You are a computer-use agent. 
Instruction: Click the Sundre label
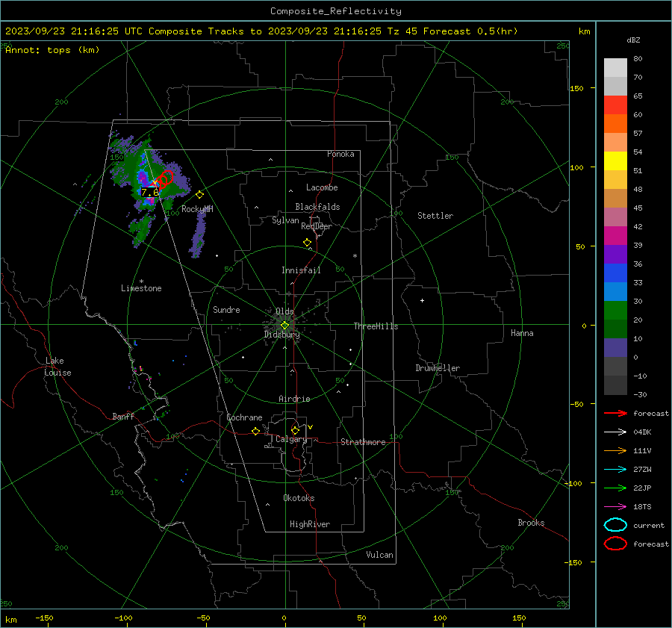pos(226,310)
